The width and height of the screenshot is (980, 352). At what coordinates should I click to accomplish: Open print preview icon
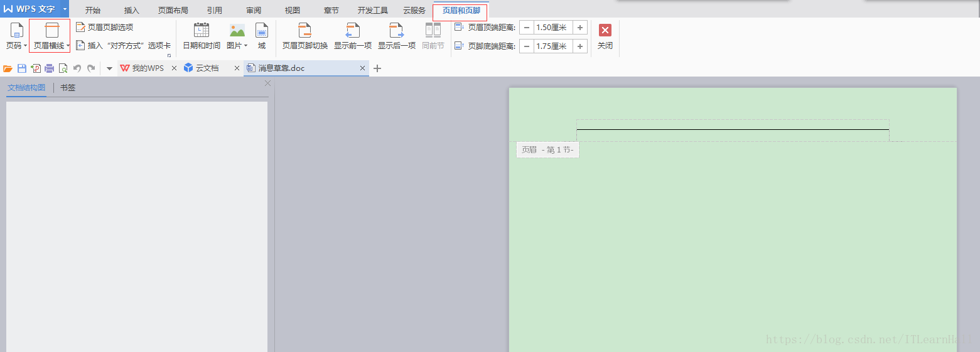tap(63, 68)
